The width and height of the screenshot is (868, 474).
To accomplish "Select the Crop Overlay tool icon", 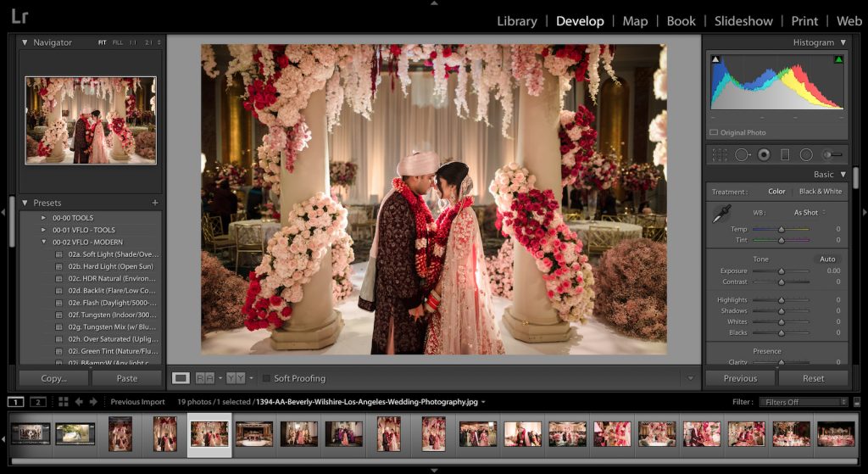I will coord(720,155).
